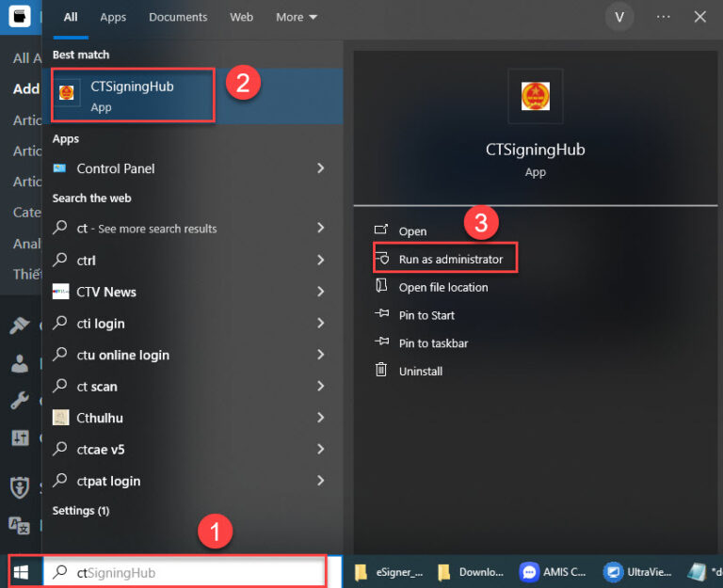Open the eSigner folder on taskbar

[388, 572]
